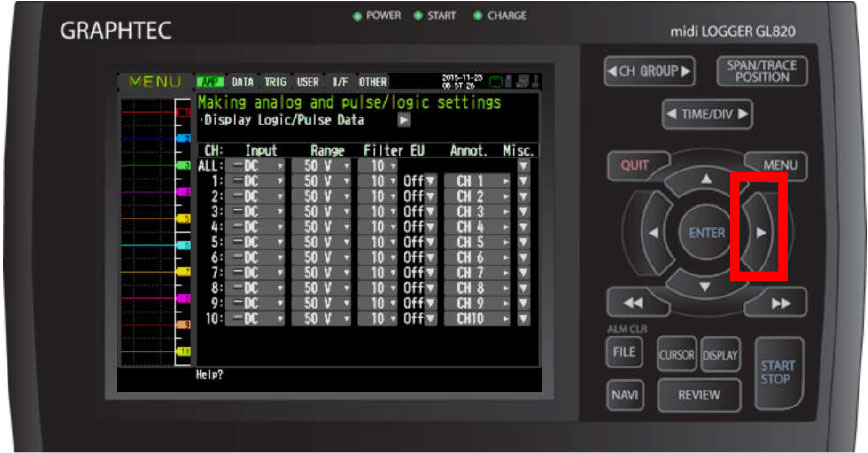Edit the CH 1 annotation field
This screenshot has width=868, height=453.
[x=477, y=181]
